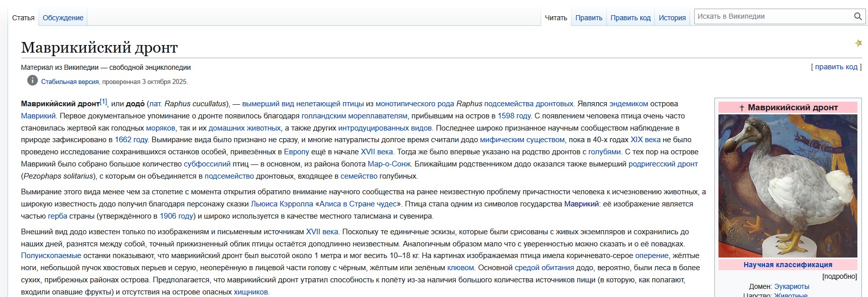Open the 'моряков' link
868x297 pixels.
(x=161, y=128)
